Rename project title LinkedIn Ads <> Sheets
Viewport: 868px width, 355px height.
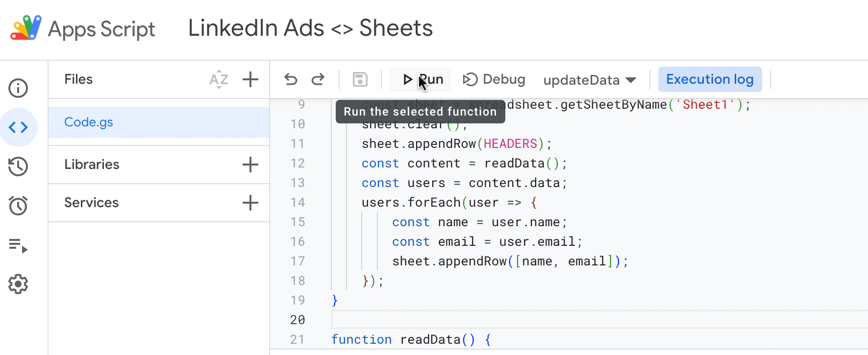(310, 28)
